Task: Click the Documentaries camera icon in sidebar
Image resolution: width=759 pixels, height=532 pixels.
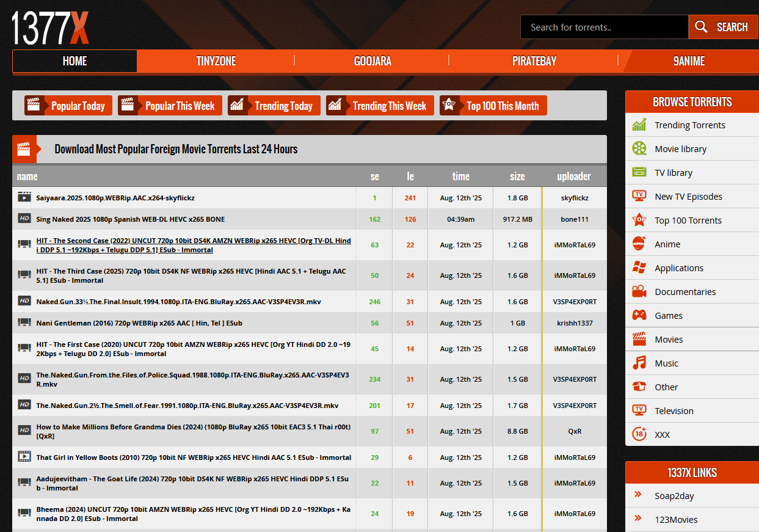Action: click(639, 292)
